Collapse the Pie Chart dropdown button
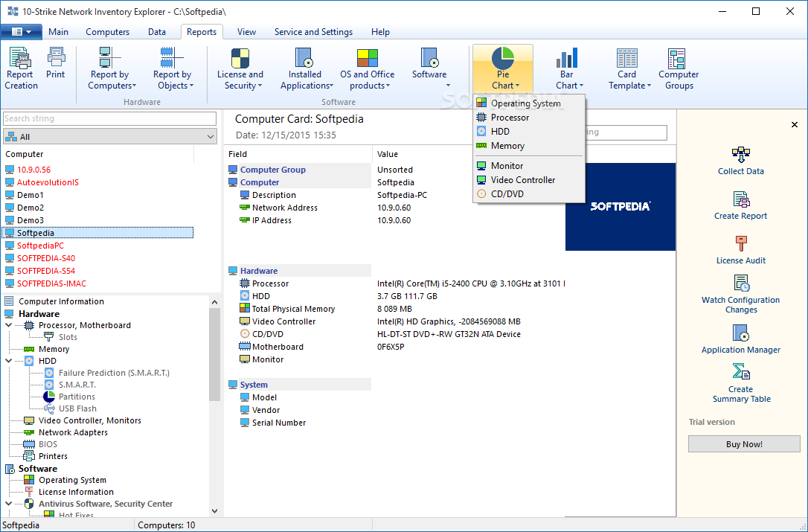This screenshot has height=532, width=808. click(503, 68)
